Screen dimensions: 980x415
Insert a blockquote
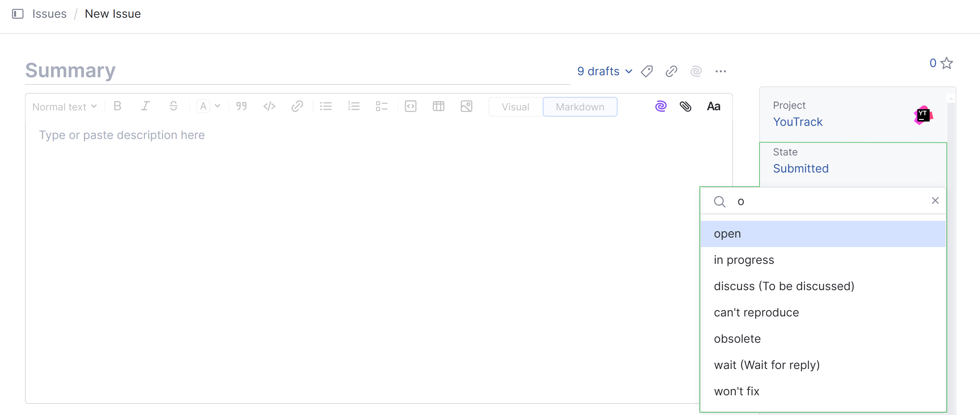pos(241,106)
